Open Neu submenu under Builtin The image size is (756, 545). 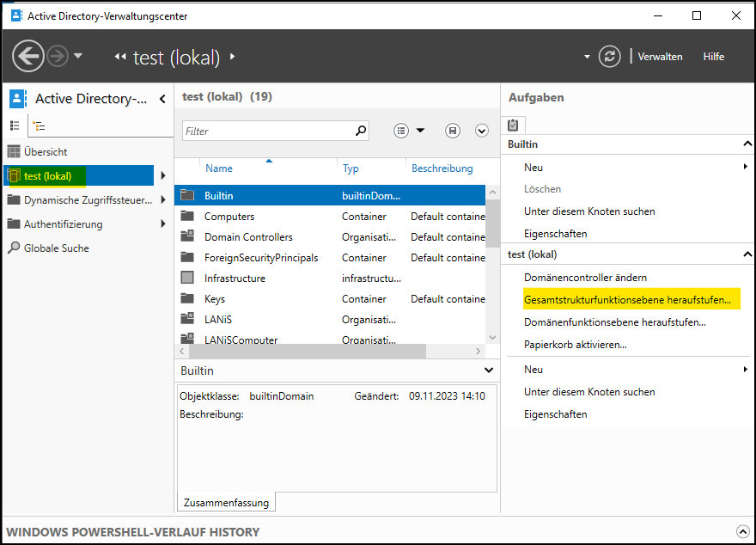click(x=636, y=168)
